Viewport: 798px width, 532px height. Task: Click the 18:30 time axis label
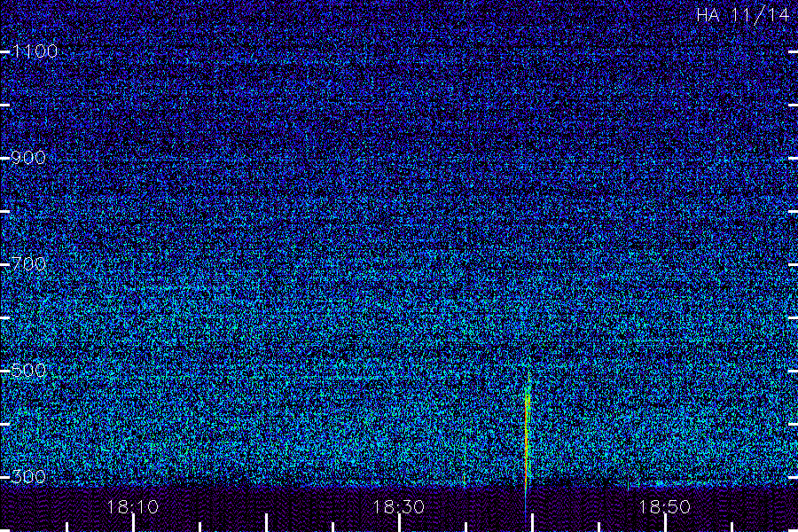[x=398, y=507]
